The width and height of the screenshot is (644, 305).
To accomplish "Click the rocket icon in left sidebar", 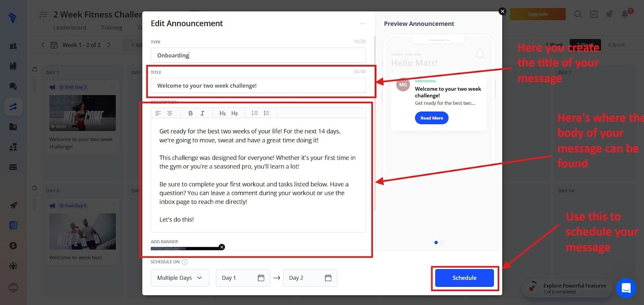I will [13, 205].
